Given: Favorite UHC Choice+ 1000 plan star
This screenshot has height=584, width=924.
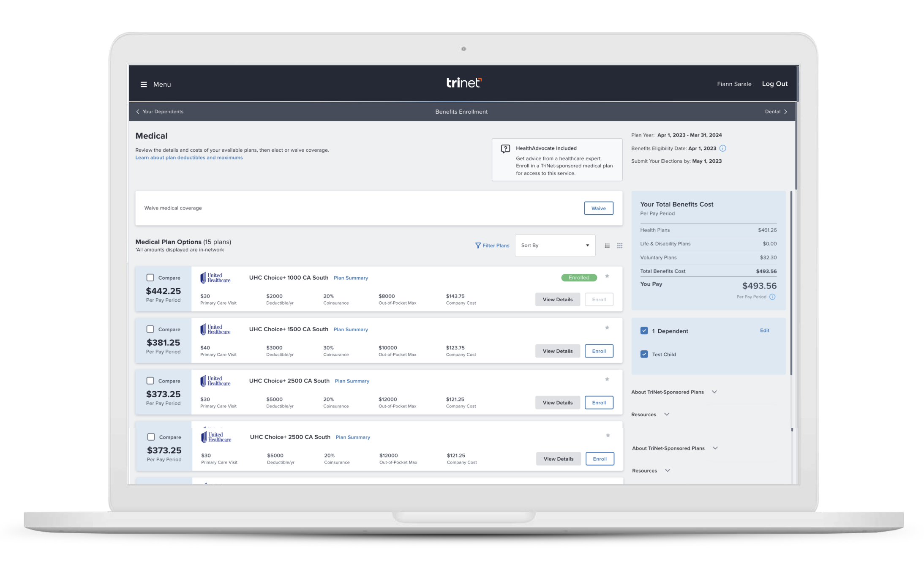Looking at the screenshot, I should [x=607, y=276].
